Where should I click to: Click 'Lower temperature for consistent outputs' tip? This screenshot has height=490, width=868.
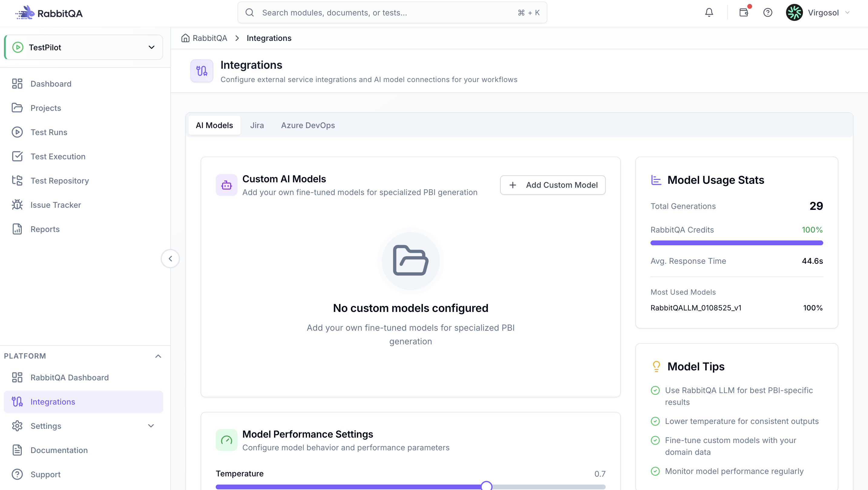[742, 421]
